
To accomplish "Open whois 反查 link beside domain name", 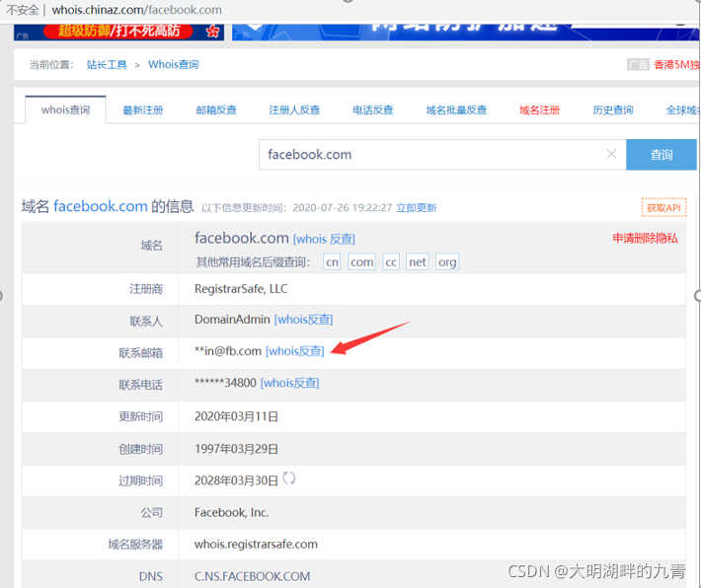I will click(x=324, y=239).
